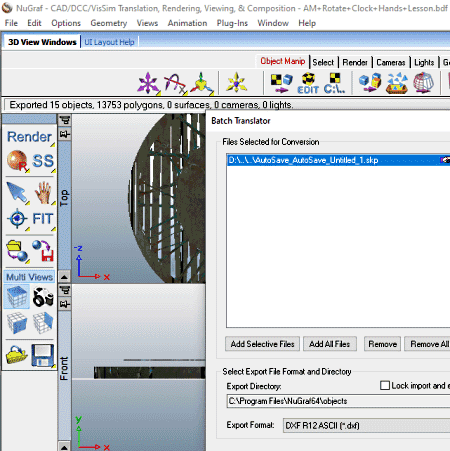This screenshot has width=450, height=451.
Task: Click the Add All Files button
Action: (330, 344)
